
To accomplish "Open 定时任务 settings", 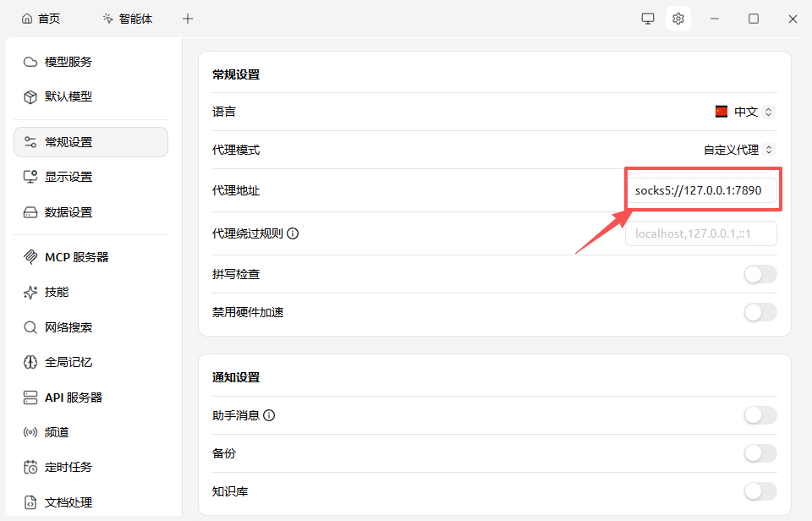I will coord(91,467).
